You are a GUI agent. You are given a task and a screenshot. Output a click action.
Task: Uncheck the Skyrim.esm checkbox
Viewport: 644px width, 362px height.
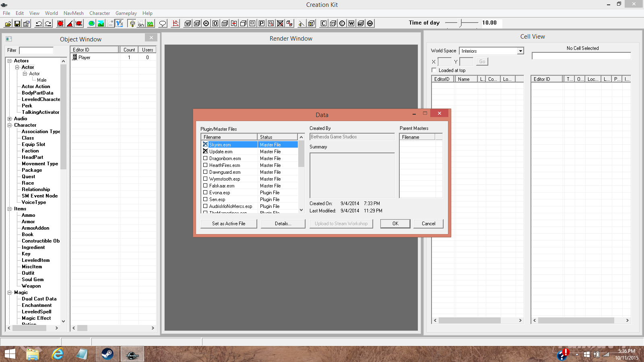(205, 144)
